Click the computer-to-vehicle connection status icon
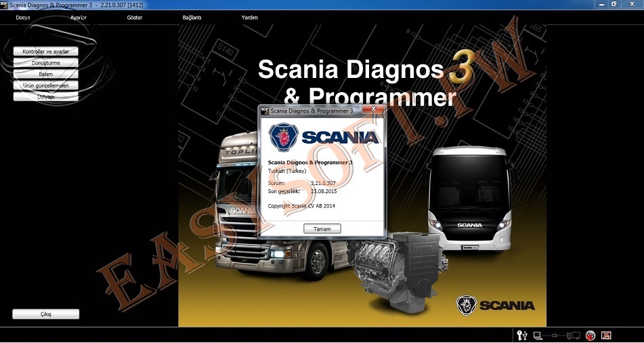644x343 pixels. coord(557,336)
